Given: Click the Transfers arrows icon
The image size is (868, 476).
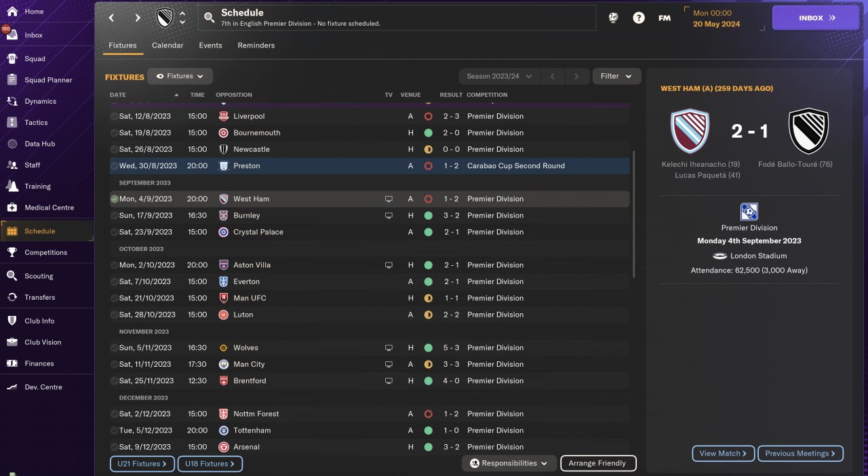Looking at the screenshot, I should [12, 297].
